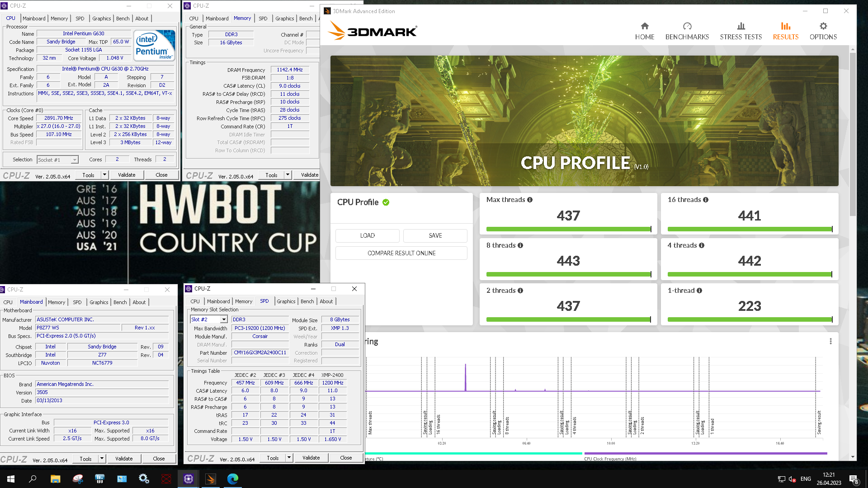Open Snipping tool icon on taskbar

(x=78, y=479)
